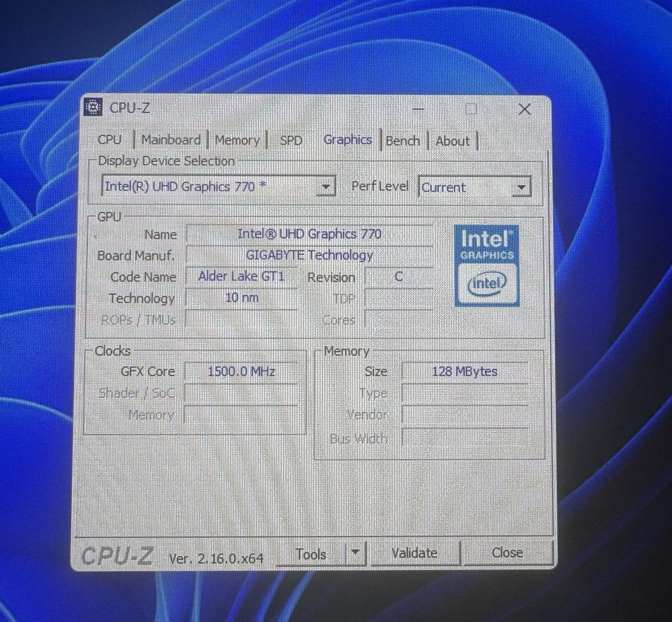The image size is (672, 622).
Task: Click the 10 nm technology value
Action: 241,298
